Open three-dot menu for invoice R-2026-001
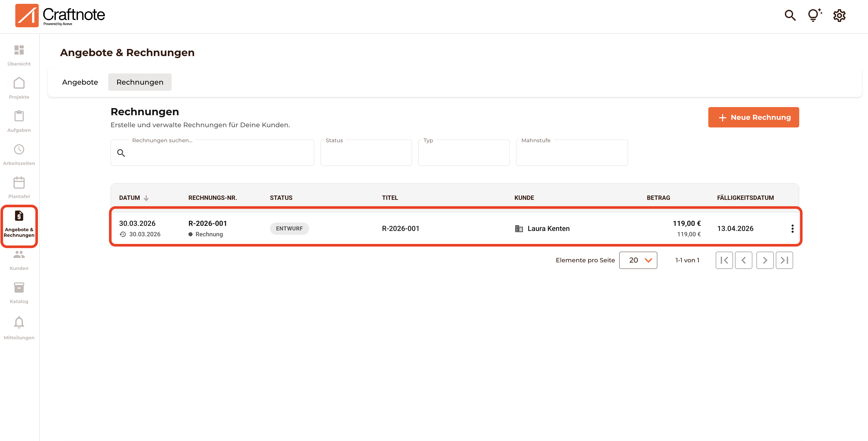 click(x=792, y=229)
